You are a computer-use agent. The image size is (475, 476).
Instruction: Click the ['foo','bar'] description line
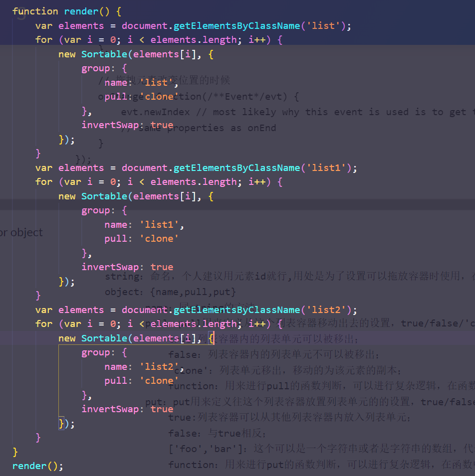coord(321,449)
